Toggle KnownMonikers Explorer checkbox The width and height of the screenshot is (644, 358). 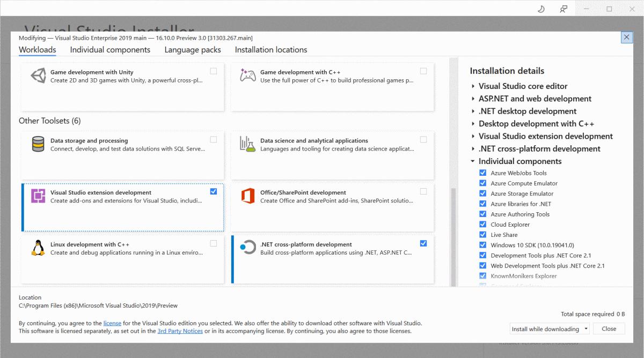point(482,276)
